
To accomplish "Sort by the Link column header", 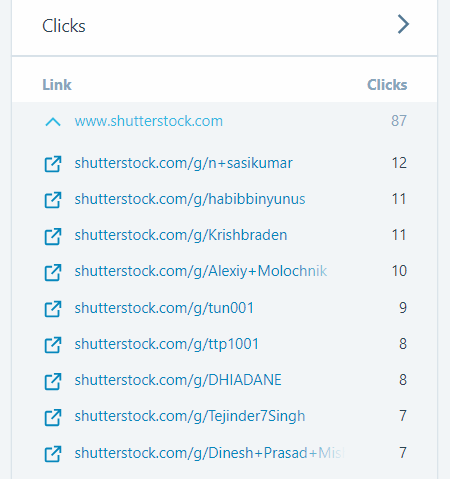I will [x=57, y=85].
